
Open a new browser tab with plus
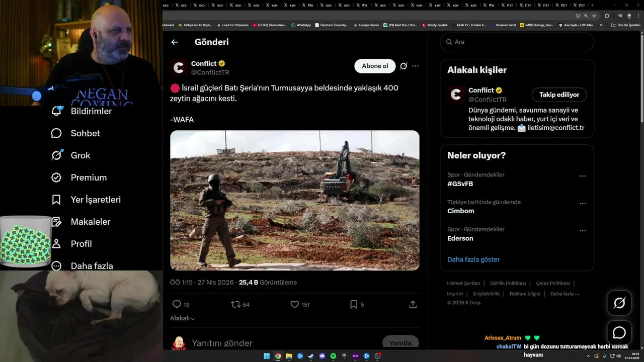(x=592, y=5)
